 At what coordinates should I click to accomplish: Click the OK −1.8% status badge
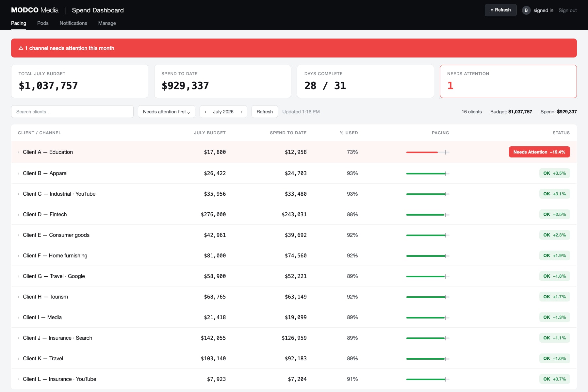[554, 276]
